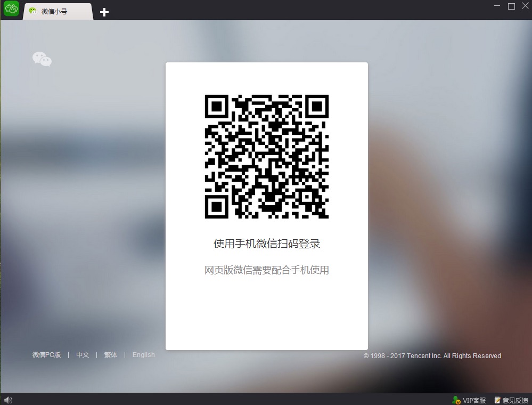Viewport: 532px width, 405px height.
Task: Toggle the sound speaker icon in status bar
Action: 8,400
